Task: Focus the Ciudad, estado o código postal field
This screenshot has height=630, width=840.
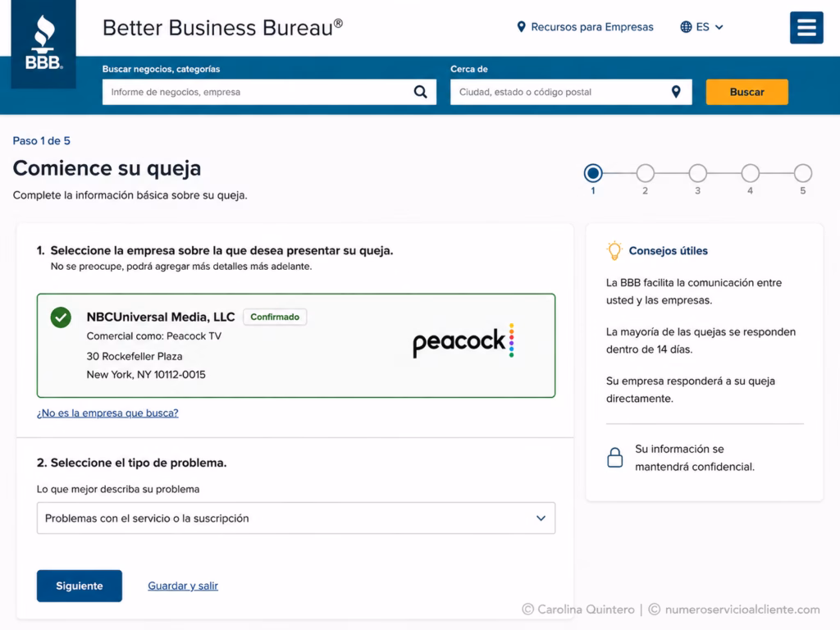Action: [x=571, y=92]
